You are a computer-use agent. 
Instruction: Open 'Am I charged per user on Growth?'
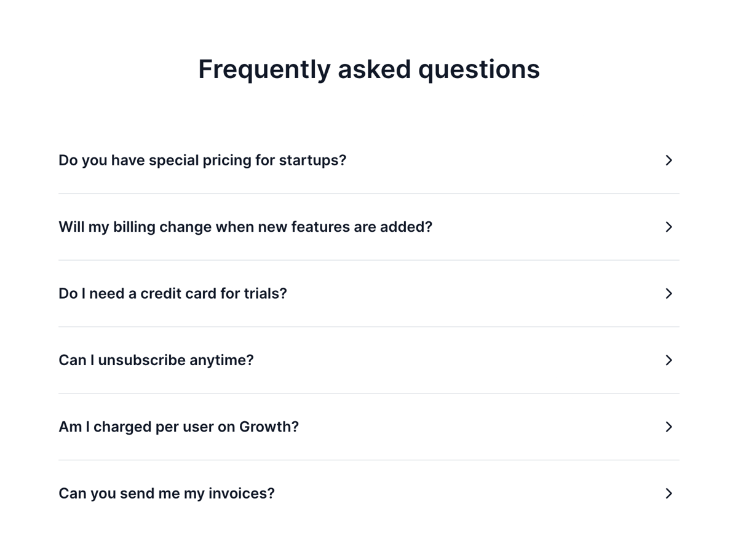pos(178,427)
